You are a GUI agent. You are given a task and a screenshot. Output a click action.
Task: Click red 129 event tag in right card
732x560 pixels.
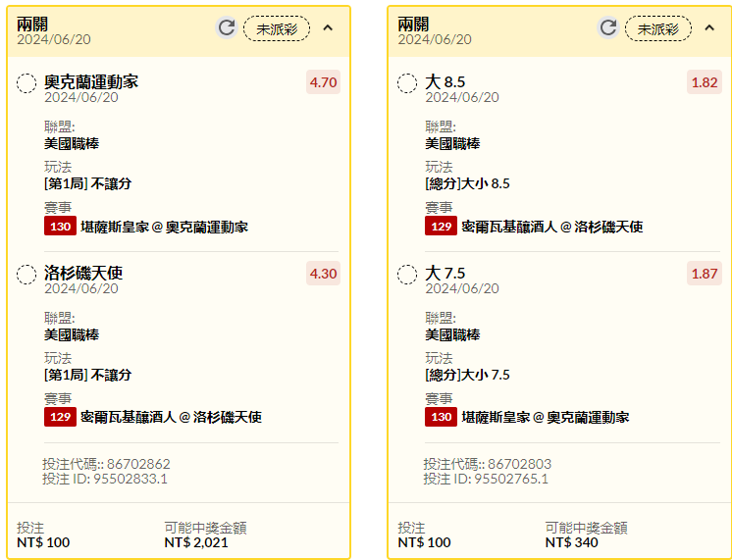(442, 227)
